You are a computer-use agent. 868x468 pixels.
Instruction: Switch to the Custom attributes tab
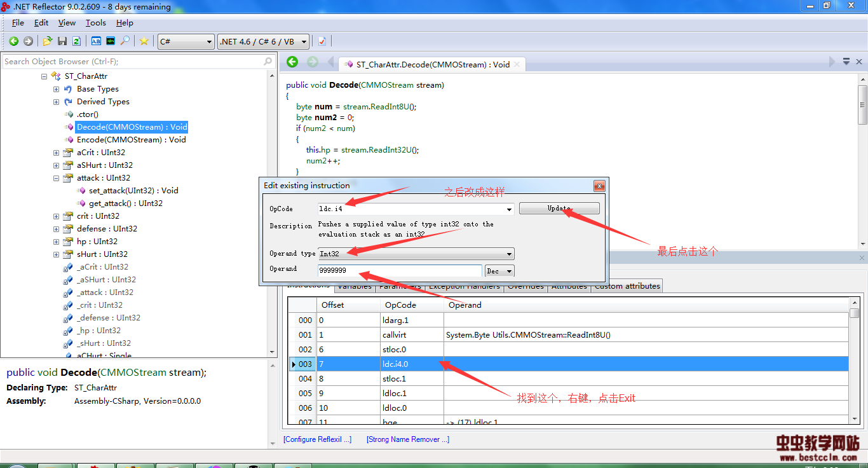[627, 286]
